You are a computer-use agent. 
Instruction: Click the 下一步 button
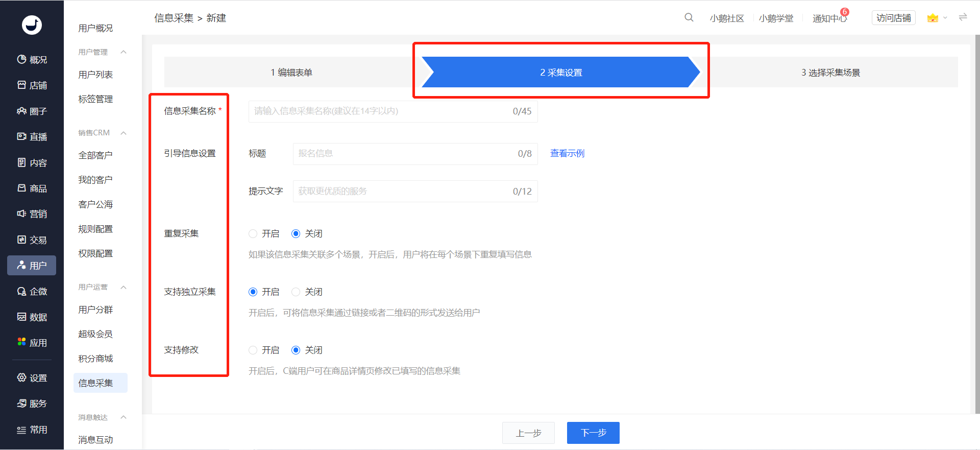[x=593, y=433]
